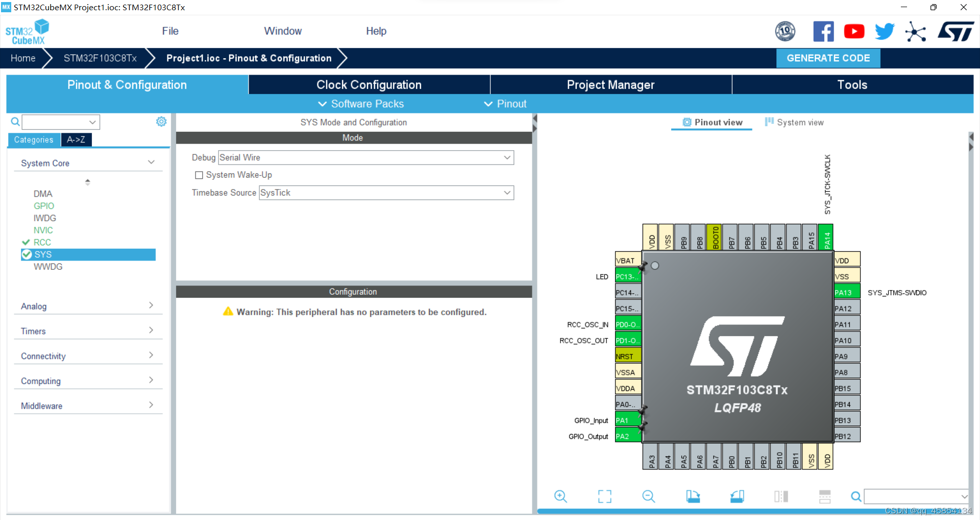The height and width of the screenshot is (520, 980).
Task: Click the STM32F103C8Tx breadcrumb
Action: coord(100,58)
